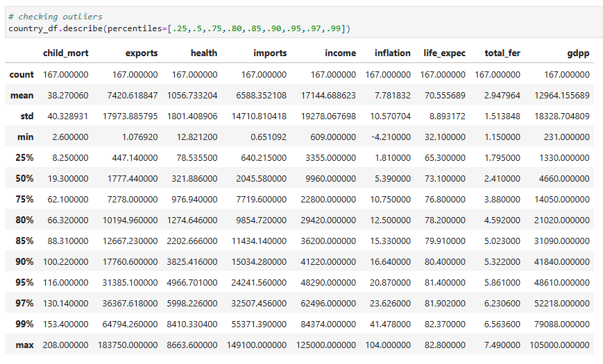Viewport: 603px width, 364px height.
Task: Click std gdpp value 18328.704809
Action: [562, 116]
